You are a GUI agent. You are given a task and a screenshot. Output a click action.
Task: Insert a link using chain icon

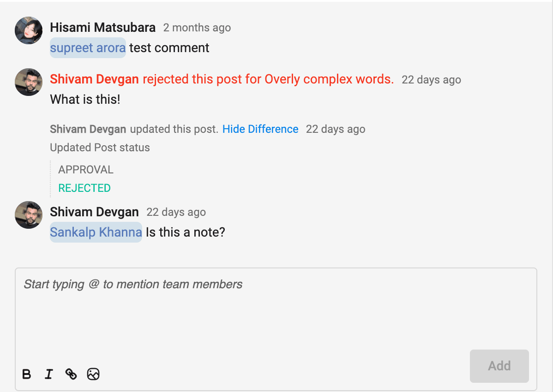(71, 374)
